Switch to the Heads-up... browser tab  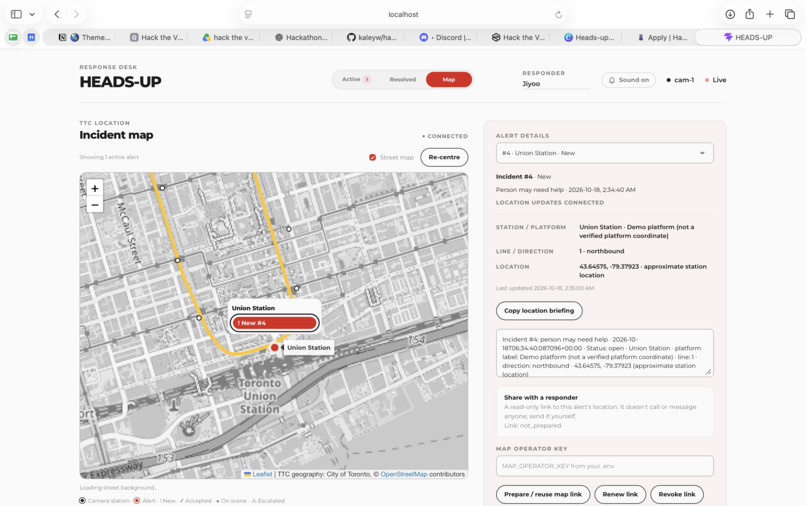point(589,37)
